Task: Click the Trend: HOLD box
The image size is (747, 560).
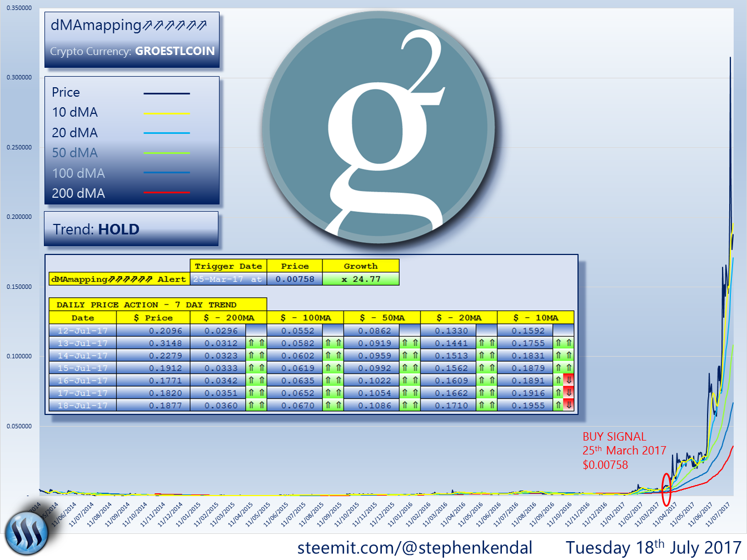Action: [x=131, y=228]
